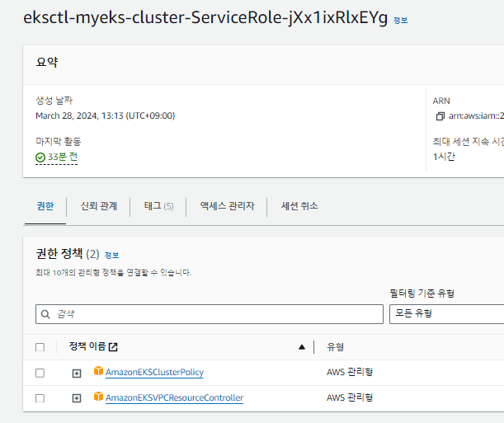Open the AmazonEKSClusterPolicy link
The width and height of the screenshot is (504, 423).
(154, 373)
